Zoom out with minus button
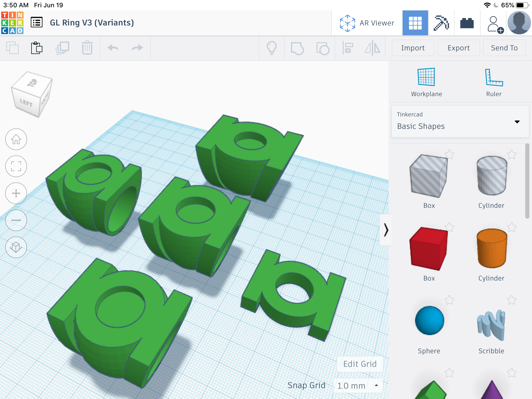 [16, 221]
